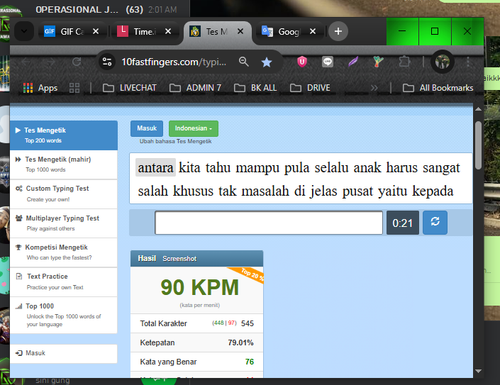Click the bookmark star icon

coord(266,62)
